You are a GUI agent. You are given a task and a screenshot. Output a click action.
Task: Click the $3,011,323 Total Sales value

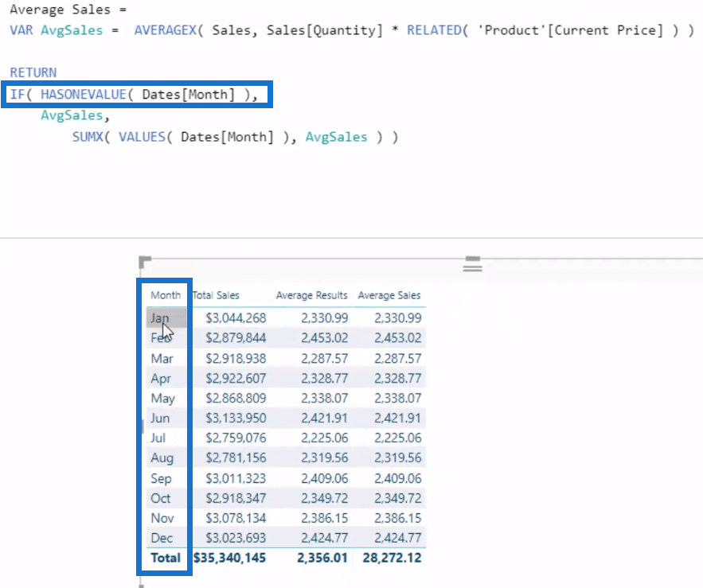click(236, 478)
